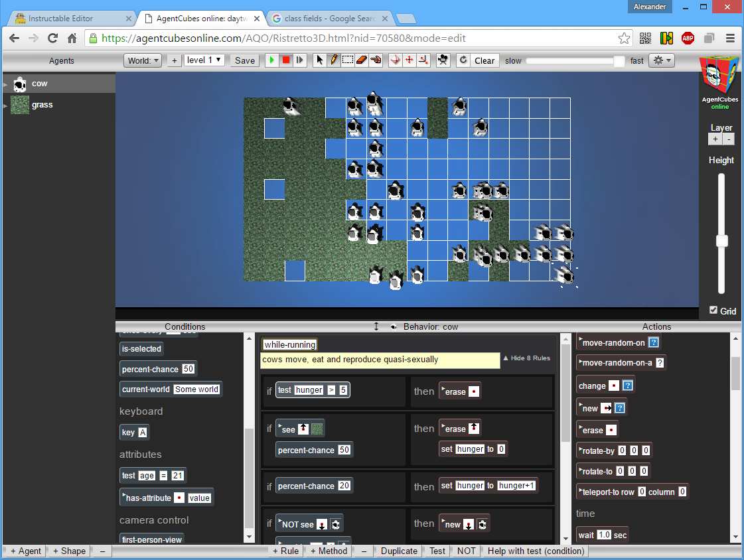
Task: Select the has-attribute condition block
Action: coord(167,498)
